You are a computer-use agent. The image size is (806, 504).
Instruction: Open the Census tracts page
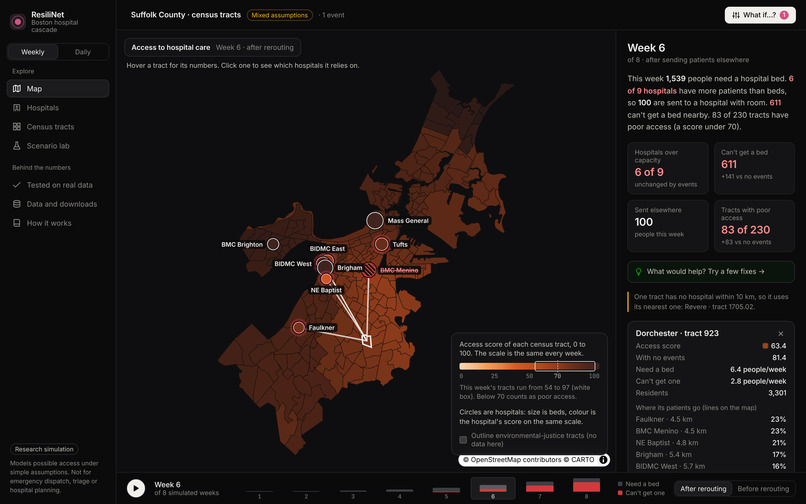pyautogui.click(x=58, y=127)
